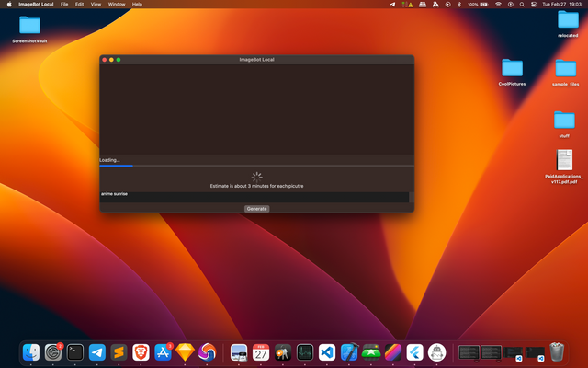Open the ImageBot Local application menu
Screen dimensions: 588x368
(36, 4)
